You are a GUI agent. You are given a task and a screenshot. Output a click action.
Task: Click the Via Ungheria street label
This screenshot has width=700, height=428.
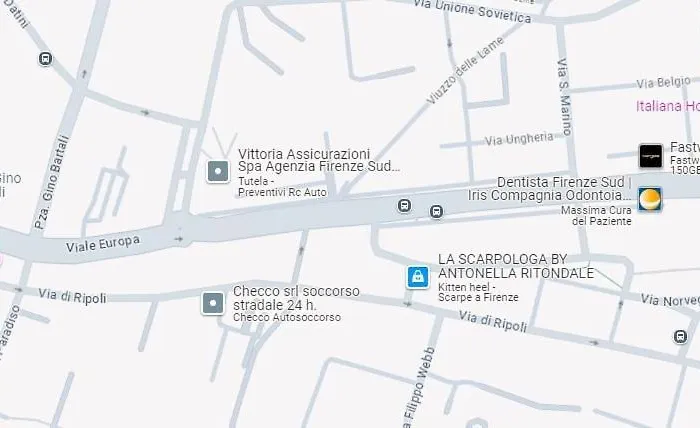pos(519,139)
